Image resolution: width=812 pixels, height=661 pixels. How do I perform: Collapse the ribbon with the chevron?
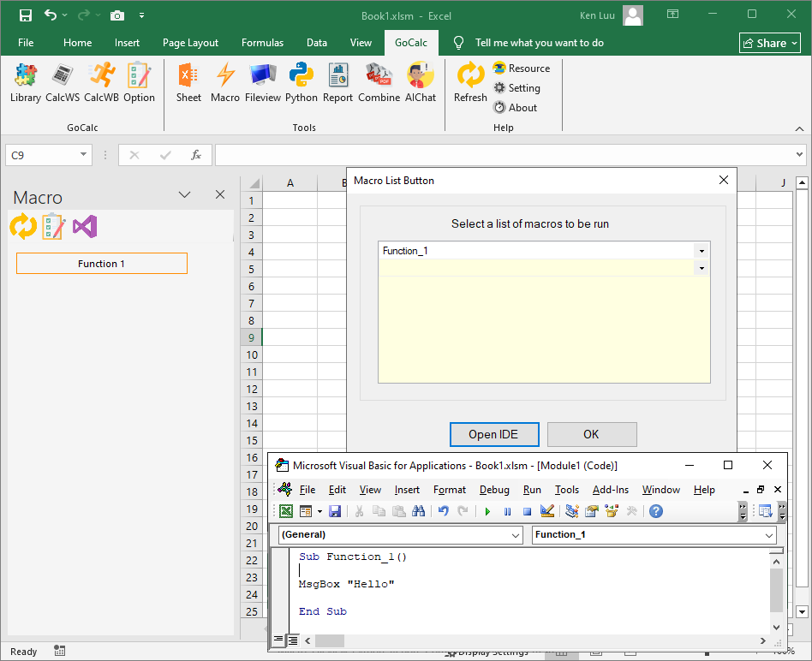click(x=799, y=128)
